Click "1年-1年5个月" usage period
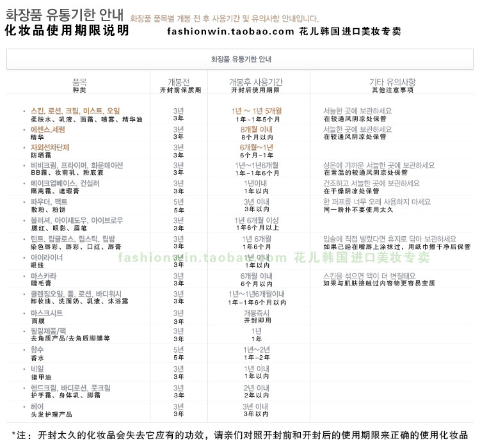The width and height of the screenshot is (480, 448). point(258,120)
